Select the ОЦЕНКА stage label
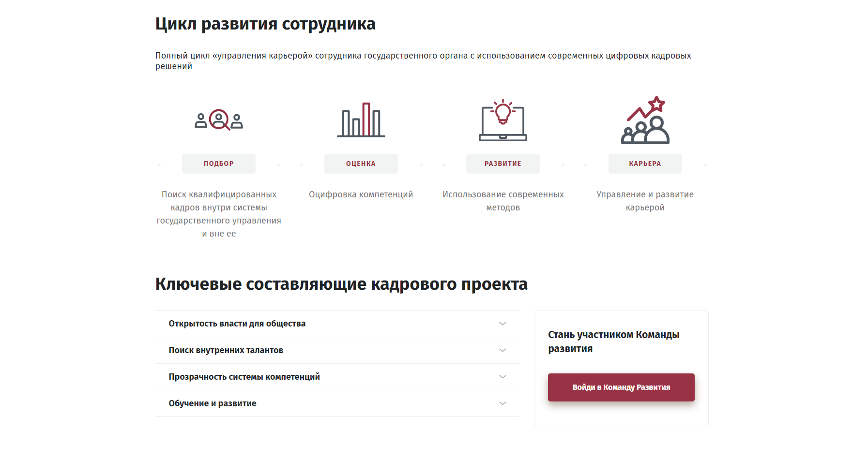 361,164
